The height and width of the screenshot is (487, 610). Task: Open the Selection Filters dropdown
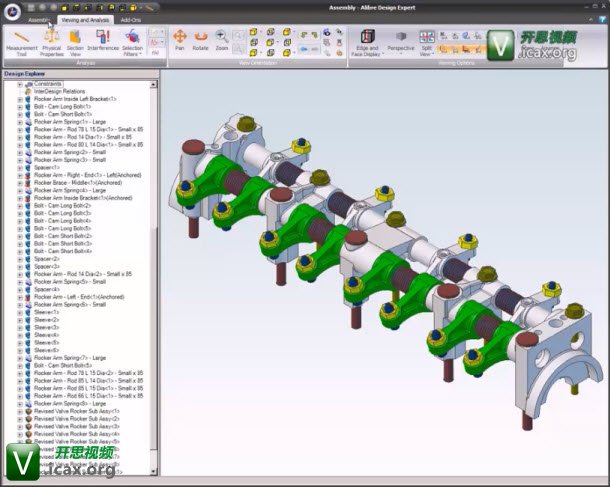click(x=132, y=43)
